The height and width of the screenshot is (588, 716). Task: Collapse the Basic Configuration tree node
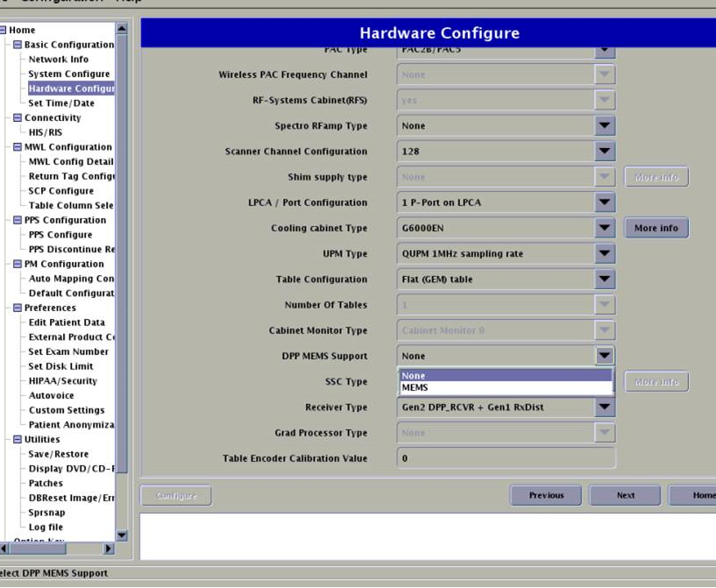click(18, 45)
